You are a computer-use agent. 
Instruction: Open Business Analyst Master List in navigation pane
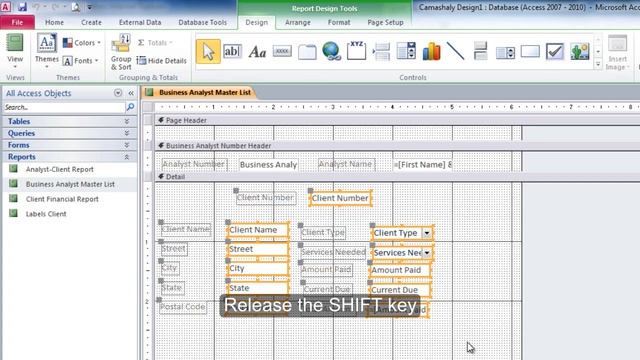70,184
